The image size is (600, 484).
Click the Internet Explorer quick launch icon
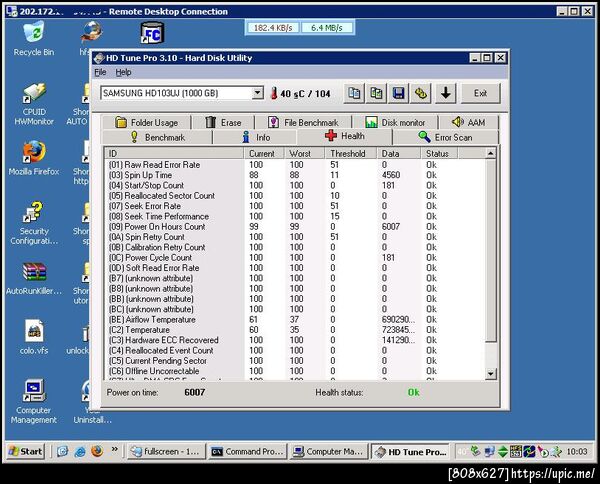click(80, 451)
